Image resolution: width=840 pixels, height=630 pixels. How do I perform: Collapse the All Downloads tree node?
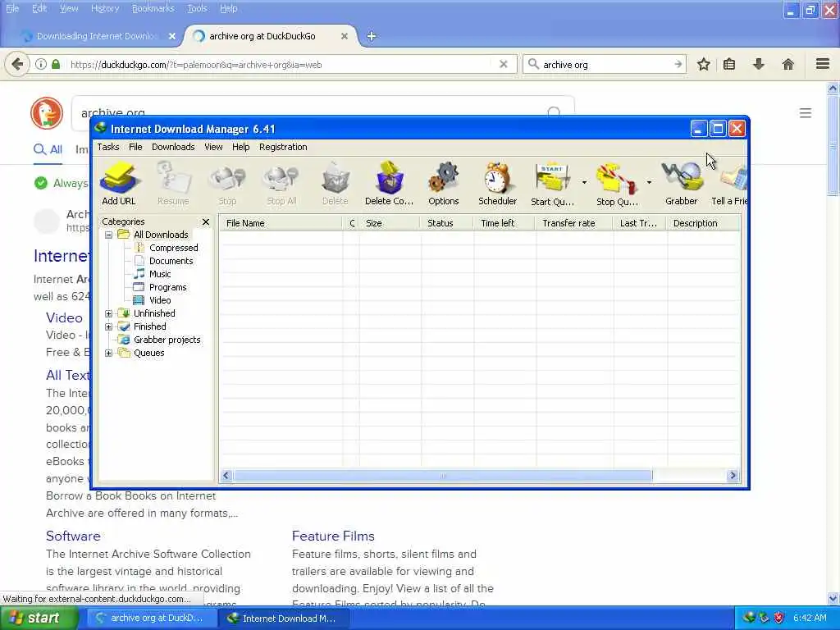coord(109,235)
